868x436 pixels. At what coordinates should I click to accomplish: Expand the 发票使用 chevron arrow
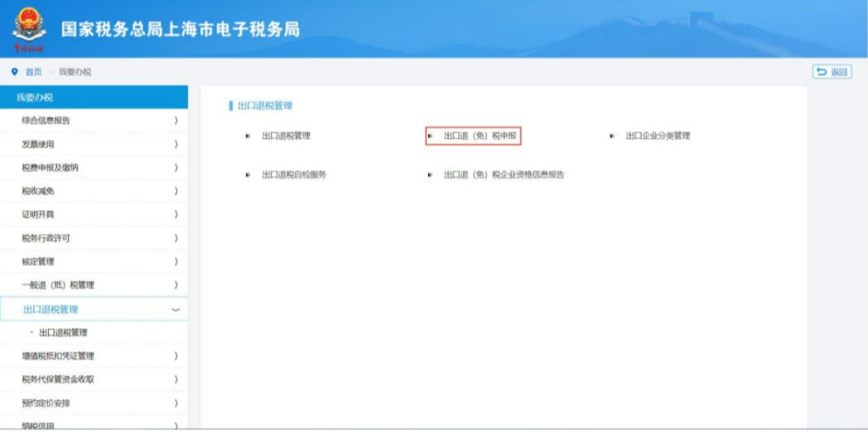(176, 145)
